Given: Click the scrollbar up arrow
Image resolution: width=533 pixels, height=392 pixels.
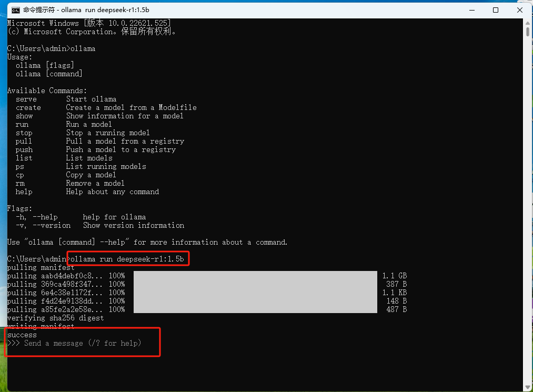Looking at the screenshot, I should pos(528,24).
